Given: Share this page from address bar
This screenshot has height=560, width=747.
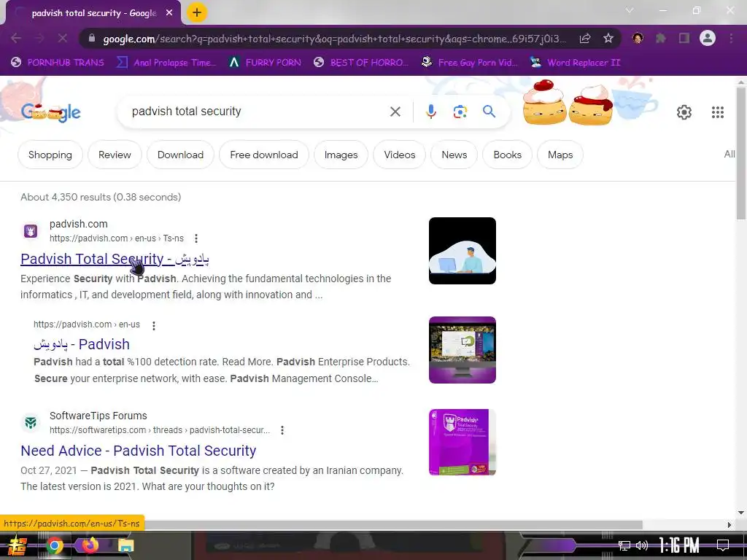Looking at the screenshot, I should tap(585, 38).
